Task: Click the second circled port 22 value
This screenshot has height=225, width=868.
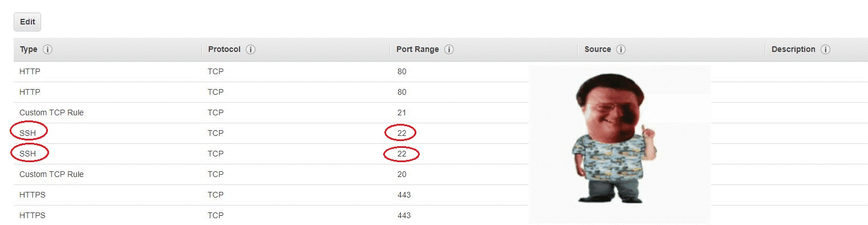Action: (x=402, y=154)
